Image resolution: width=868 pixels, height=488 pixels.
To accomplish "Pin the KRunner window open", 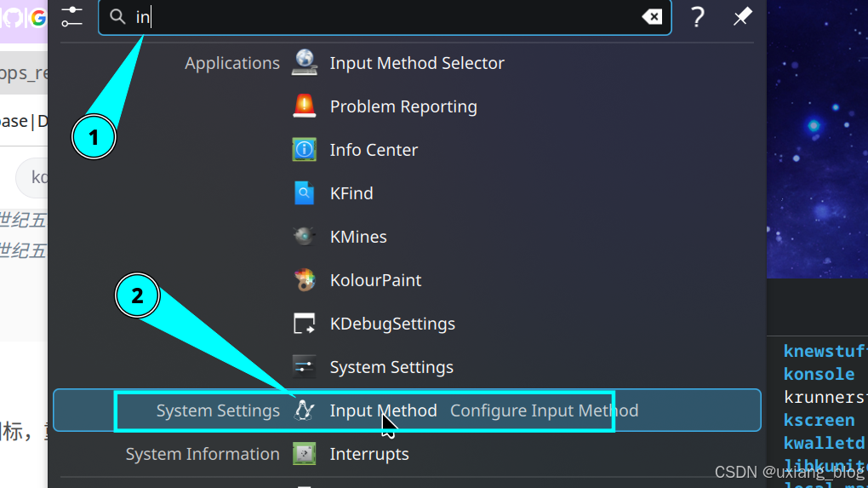I will pyautogui.click(x=742, y=17).
